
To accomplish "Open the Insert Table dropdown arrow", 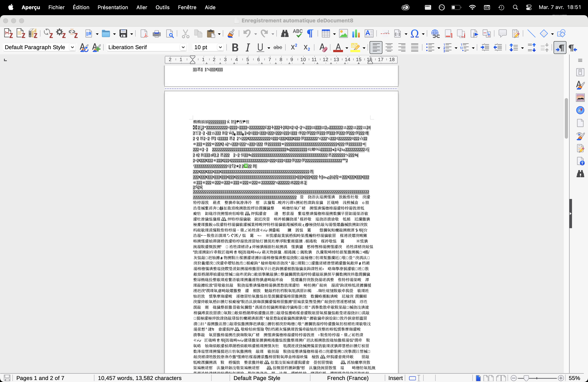I will tap(334, 34).
